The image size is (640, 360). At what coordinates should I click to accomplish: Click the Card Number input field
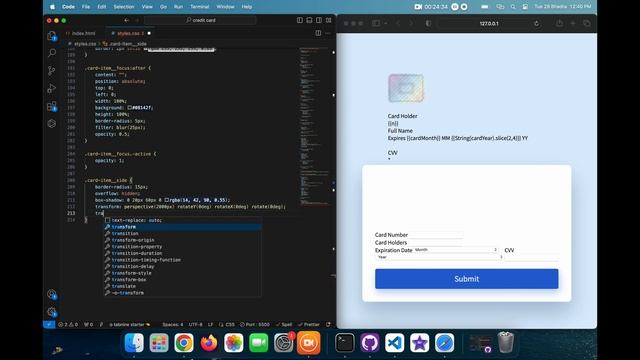coord(436,235)
